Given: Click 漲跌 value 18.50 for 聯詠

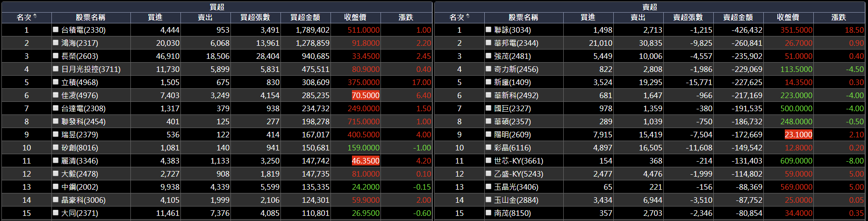Looking at the screenshot, I should click(x=854, y=30).
